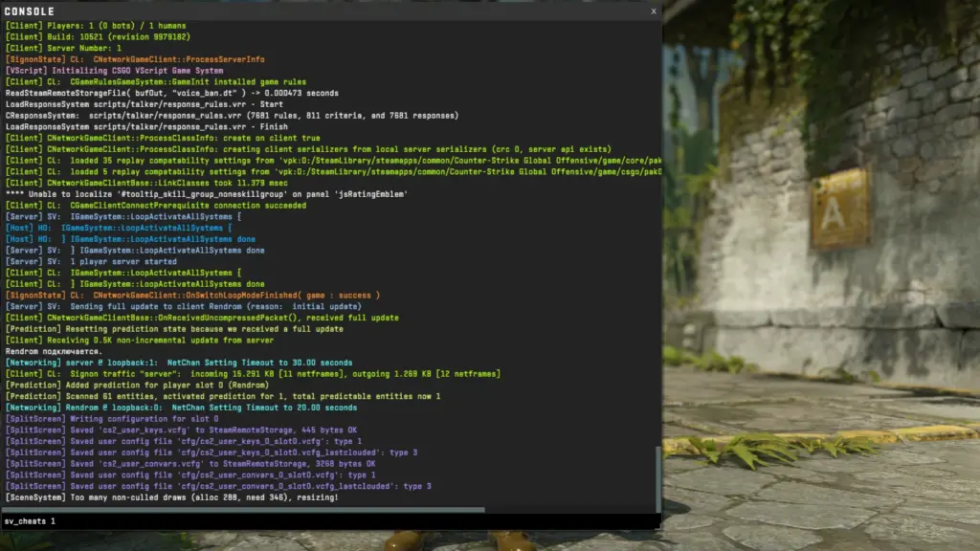Click the vertical scrollbar thumb of console
The image size is (980, 551).
(657, 478)
